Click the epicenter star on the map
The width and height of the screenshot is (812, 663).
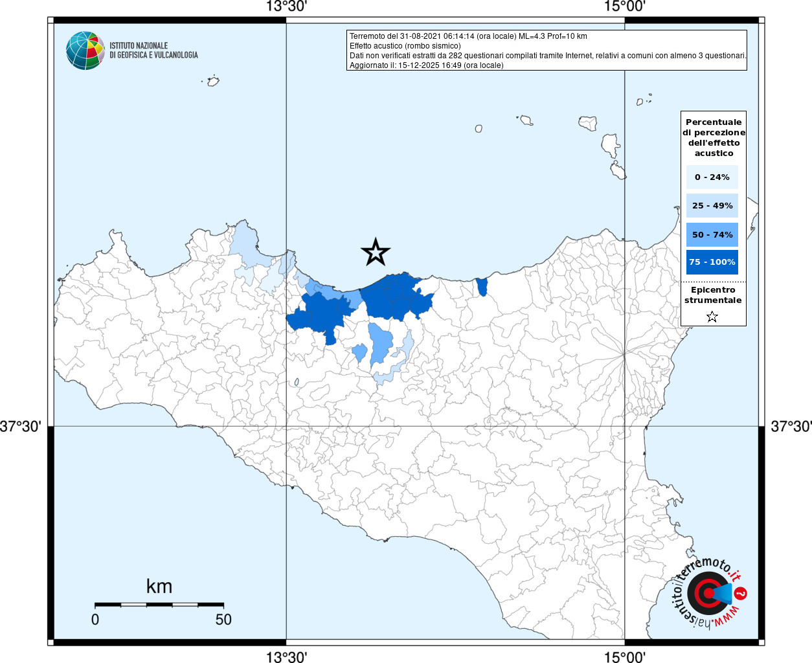tap(376, 252)
